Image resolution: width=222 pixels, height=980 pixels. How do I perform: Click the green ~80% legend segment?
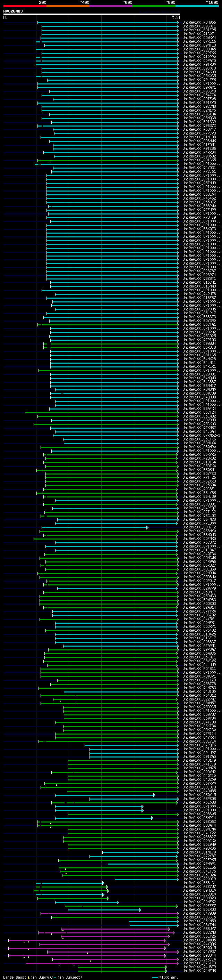(154, 6)
